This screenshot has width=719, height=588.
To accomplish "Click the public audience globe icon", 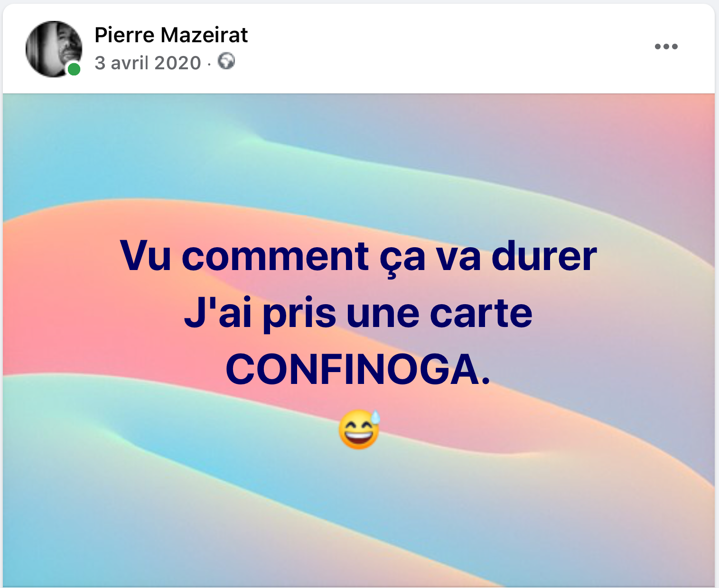I will (226, 61).
